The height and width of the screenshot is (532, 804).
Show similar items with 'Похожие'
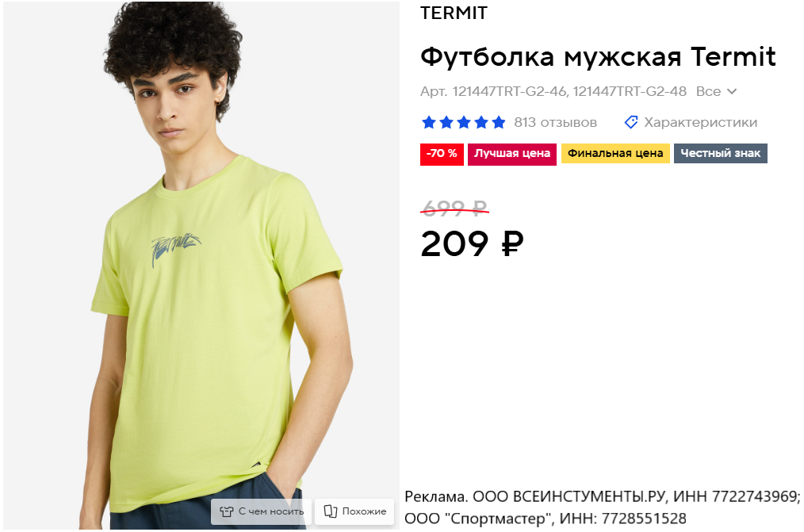click(354, 511)
